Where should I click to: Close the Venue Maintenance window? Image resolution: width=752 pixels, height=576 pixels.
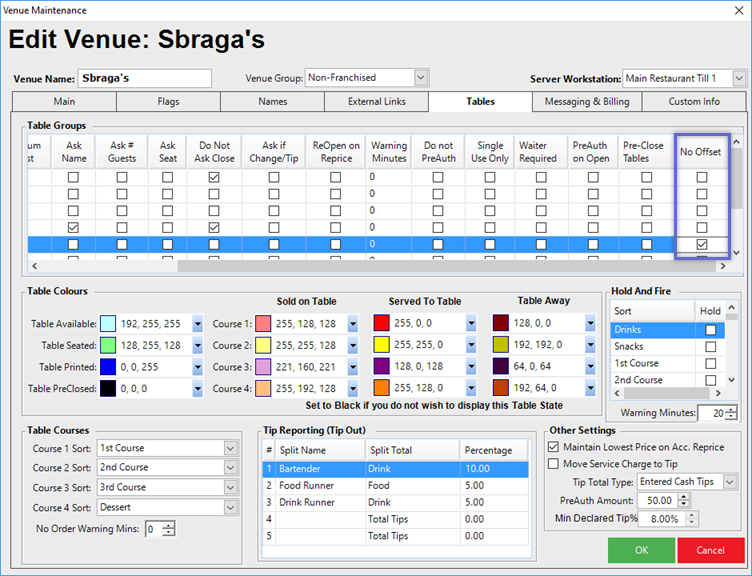click(x=739, y=10)
